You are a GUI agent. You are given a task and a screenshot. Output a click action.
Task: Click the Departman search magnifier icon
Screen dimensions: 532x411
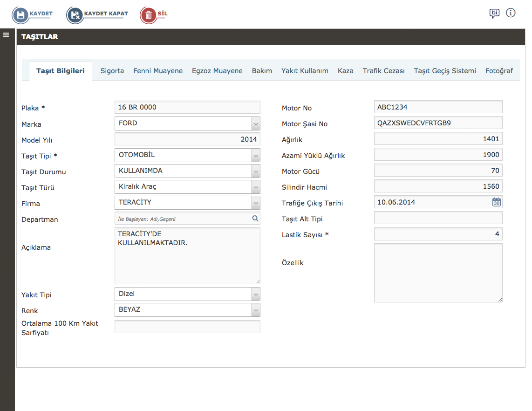pyautogui.click(x=255, y=218)
